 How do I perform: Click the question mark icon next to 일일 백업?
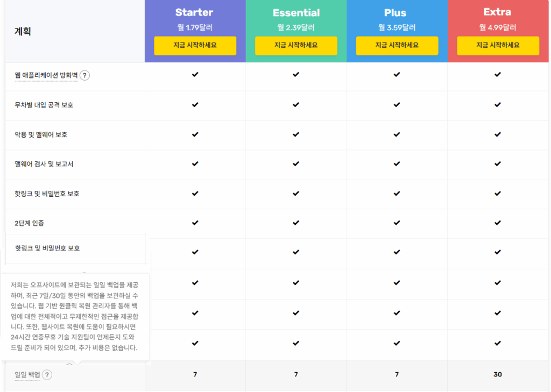[48, 375]
